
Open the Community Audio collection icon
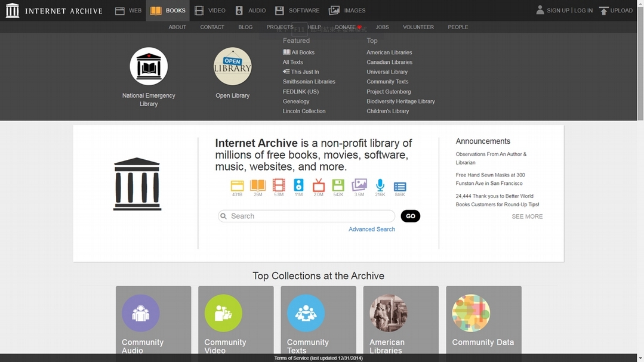pyautogui.click(x=140, y=313)
